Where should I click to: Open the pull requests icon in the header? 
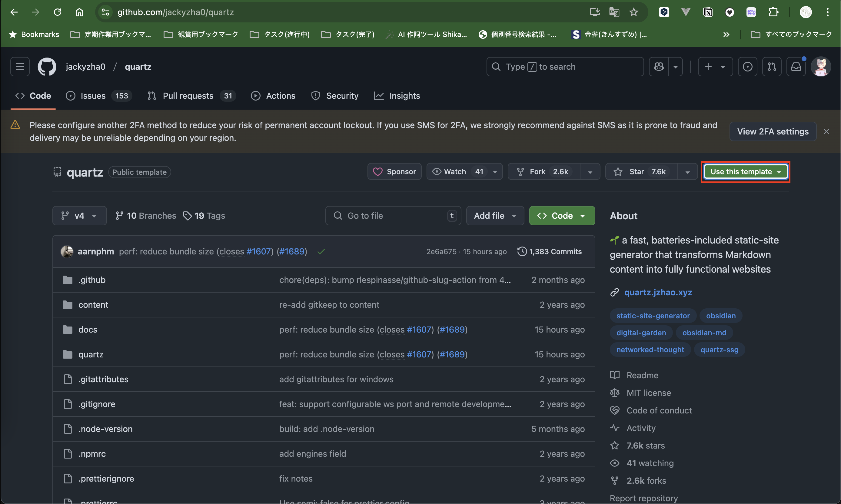(x=772, y=67)
